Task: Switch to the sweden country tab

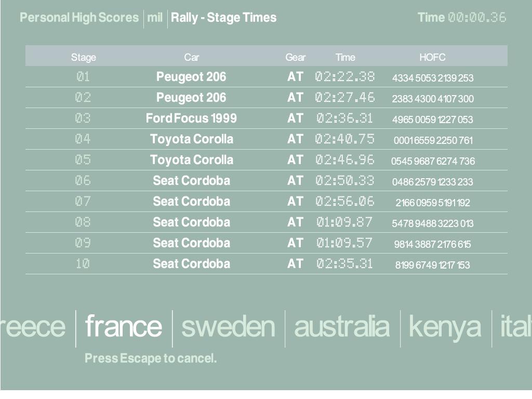Action: [x=228, y=327]
